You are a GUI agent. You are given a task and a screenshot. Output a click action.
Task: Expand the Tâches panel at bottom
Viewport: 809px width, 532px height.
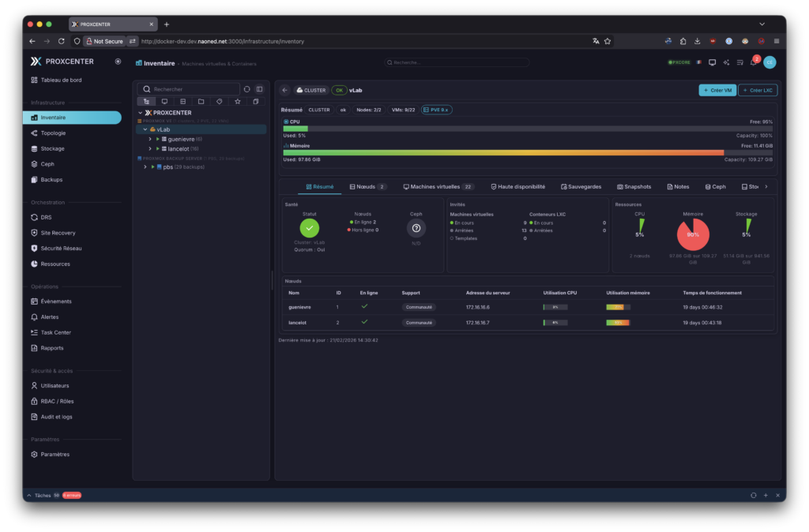30,495
